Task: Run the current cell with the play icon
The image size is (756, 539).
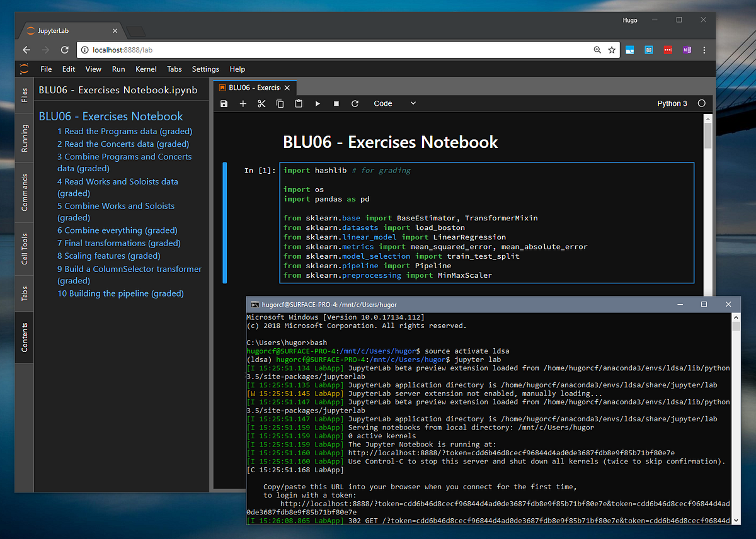Action: [x=318, y=103]
